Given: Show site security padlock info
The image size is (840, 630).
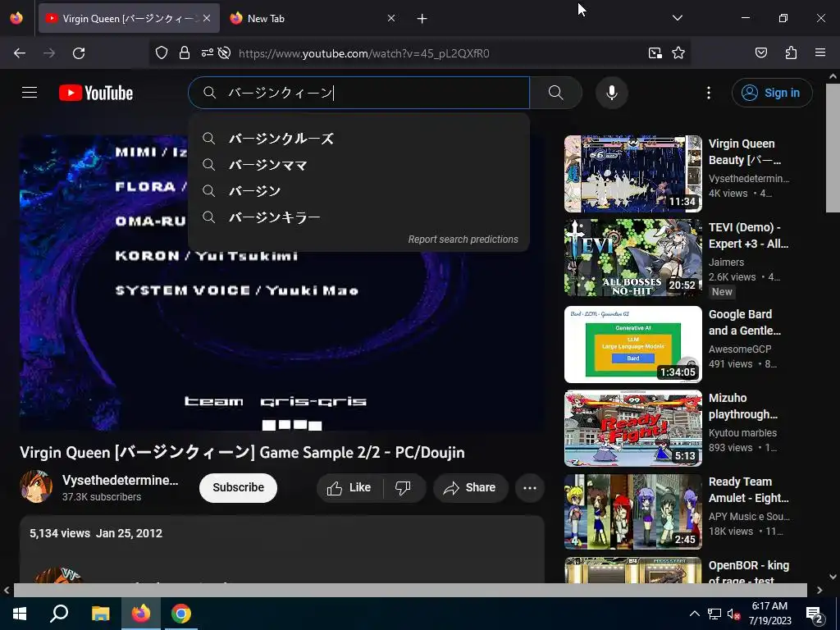Looking at the screenshot, I should tap(185, 52).
